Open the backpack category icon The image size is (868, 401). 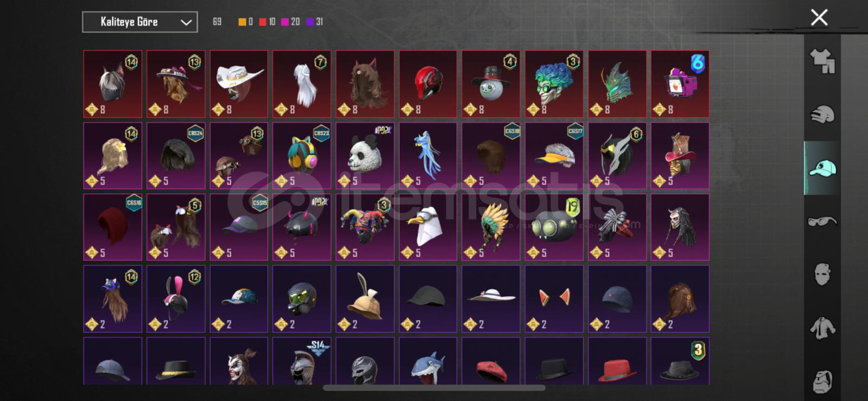822,381
